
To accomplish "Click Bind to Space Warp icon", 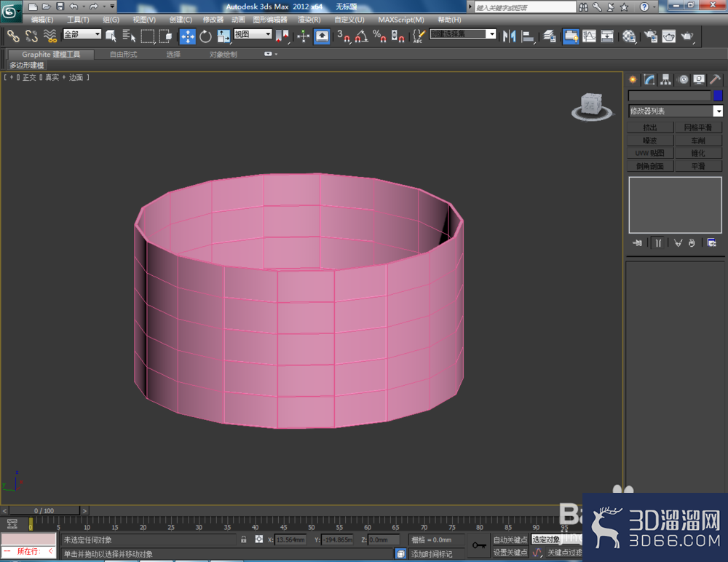I will pyautogui.click(x=50, y=36).
